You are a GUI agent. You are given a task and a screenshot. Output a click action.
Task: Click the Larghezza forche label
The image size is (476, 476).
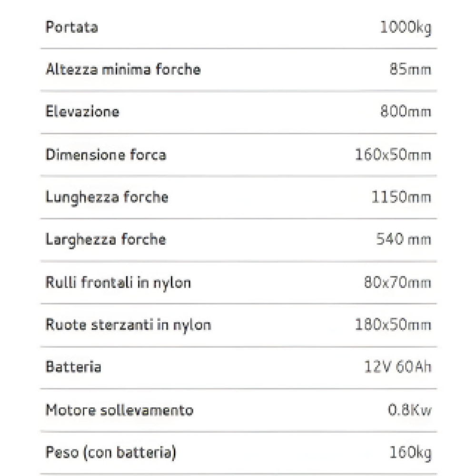(x=106, y=240)
